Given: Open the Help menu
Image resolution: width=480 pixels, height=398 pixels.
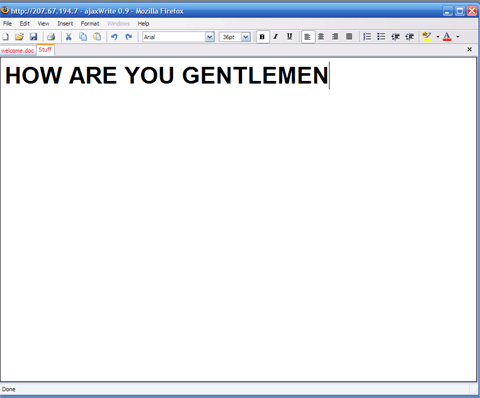Looking at the screenshot, I should coord(143,24).
